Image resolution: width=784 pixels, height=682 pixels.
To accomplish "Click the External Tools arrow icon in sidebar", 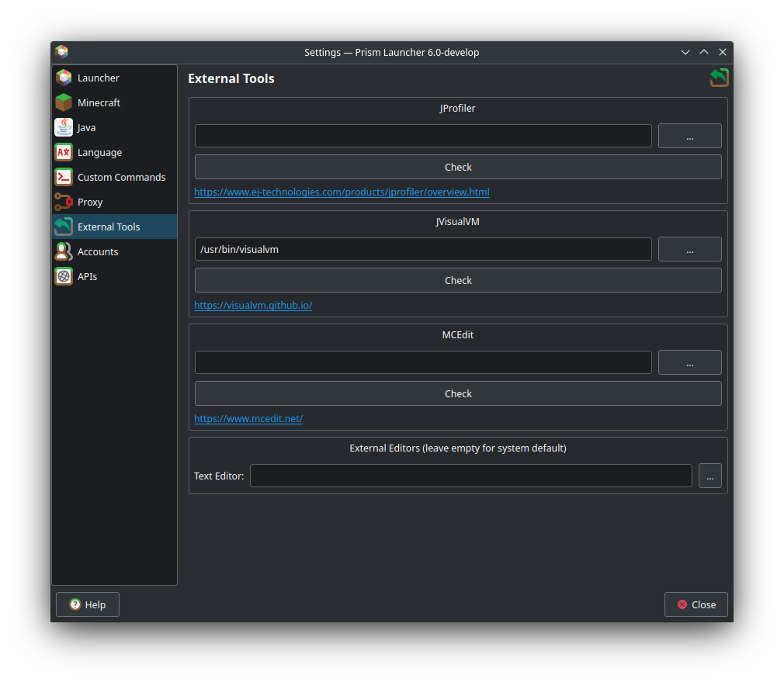I will [64, 227].
